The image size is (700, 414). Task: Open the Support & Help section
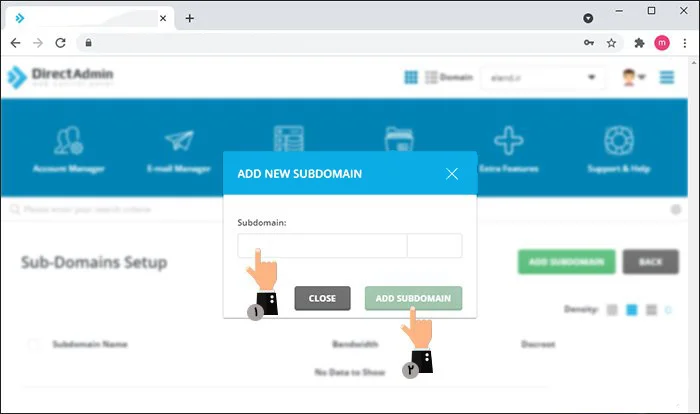point(620,148)
